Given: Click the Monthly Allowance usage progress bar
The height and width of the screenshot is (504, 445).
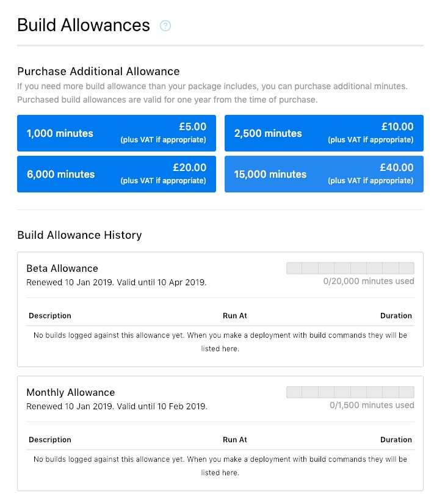Looking at the screenshot, I should [x=350, y=392].
